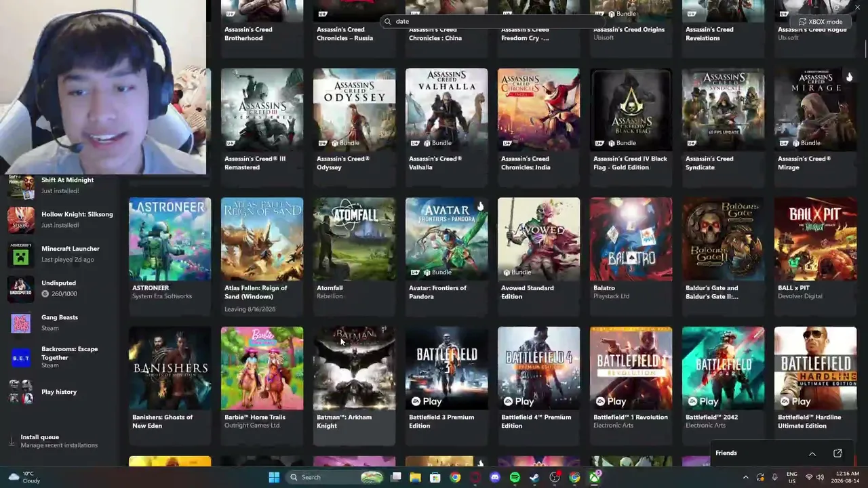Open Spotify from the taskbar
The height and width of the screenshot is (488, 868).
pyautogui.click(x=515, y=477)
